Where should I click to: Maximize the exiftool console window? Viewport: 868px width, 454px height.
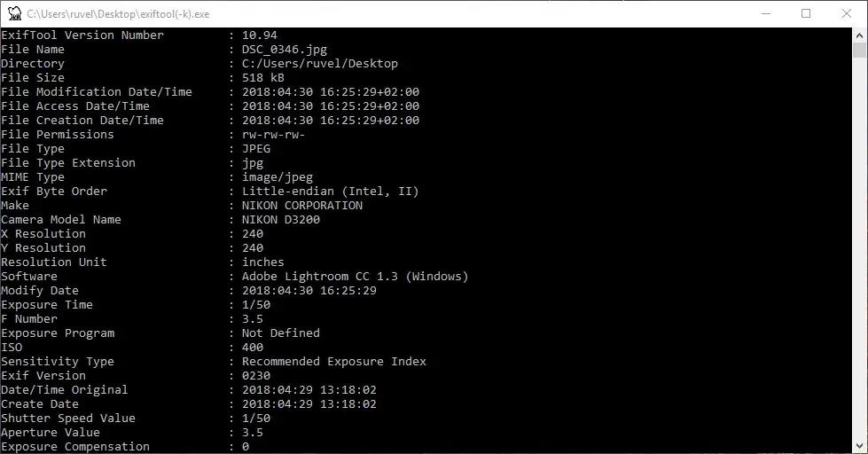806,13
